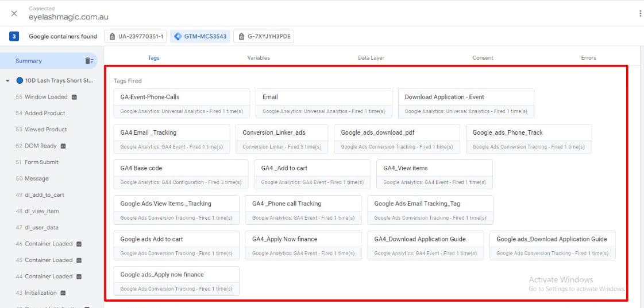The width and height of the screenshot is (644, 308).
Task: Clear events using the Summary delete icon
Action: point(89,61)
